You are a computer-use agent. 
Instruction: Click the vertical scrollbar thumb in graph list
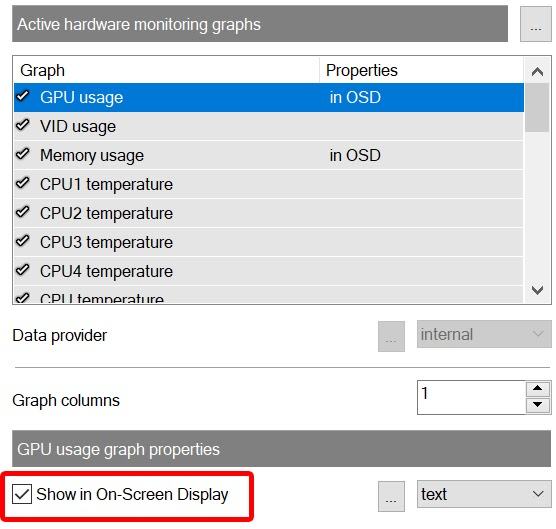click(537, 107)
